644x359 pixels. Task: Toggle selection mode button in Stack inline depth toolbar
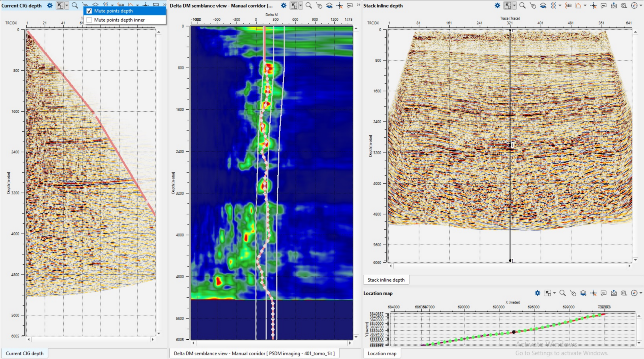click(507, 5)
